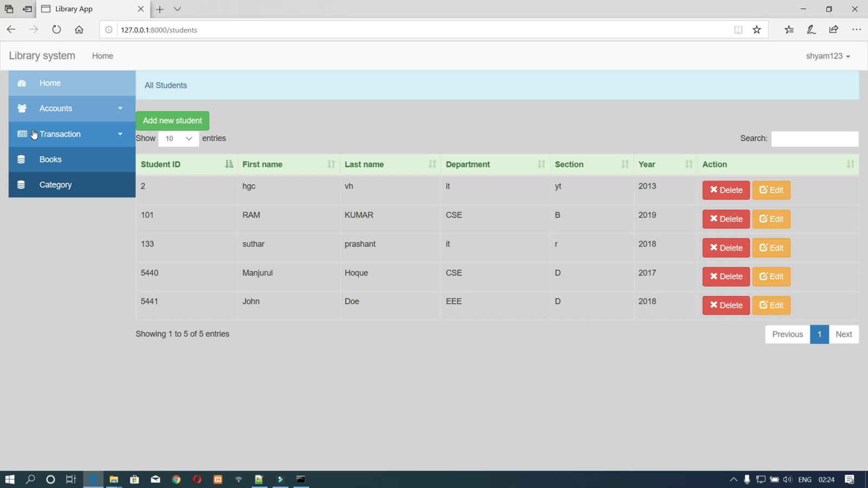Expand the Accounts sidebar submenu arrow
The image size is (868, 488).
[120, 108]
